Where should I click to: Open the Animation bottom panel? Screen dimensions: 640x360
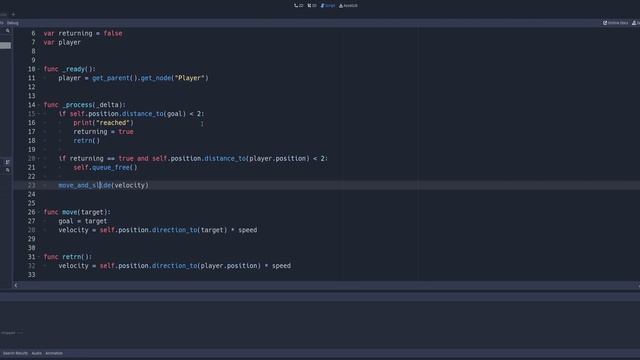[54, 353]
